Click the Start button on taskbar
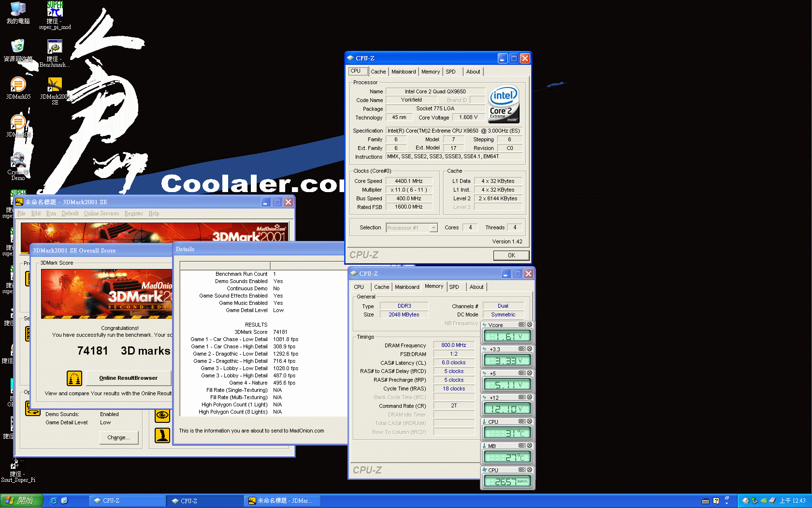 pos(22,501)
